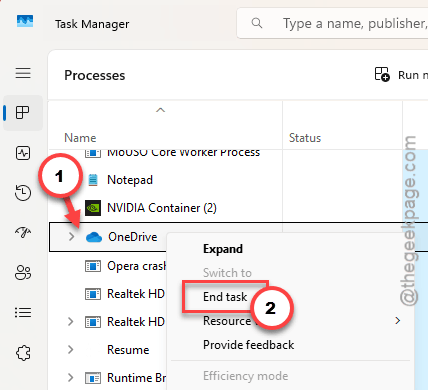This screenshot has height=390, width=428.
Task: Click the Processes page heading
Action: (95, 75)
